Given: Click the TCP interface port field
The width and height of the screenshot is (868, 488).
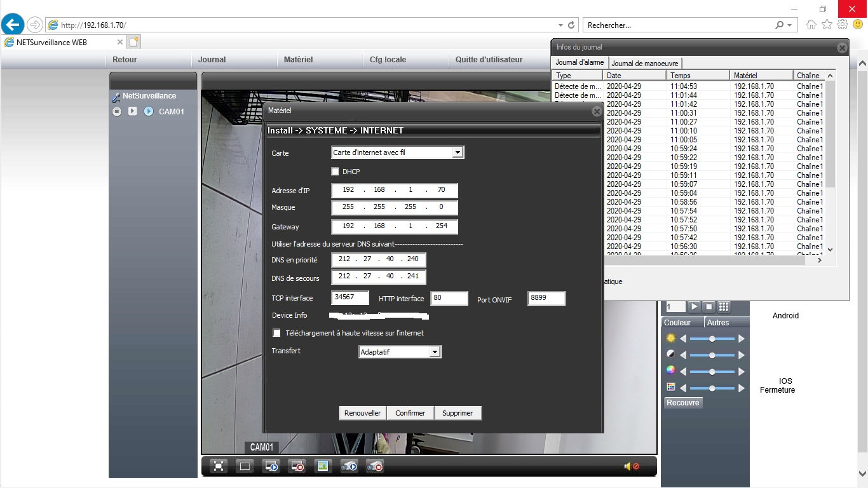Looking at the screenshot, I should tap(350, 297).
